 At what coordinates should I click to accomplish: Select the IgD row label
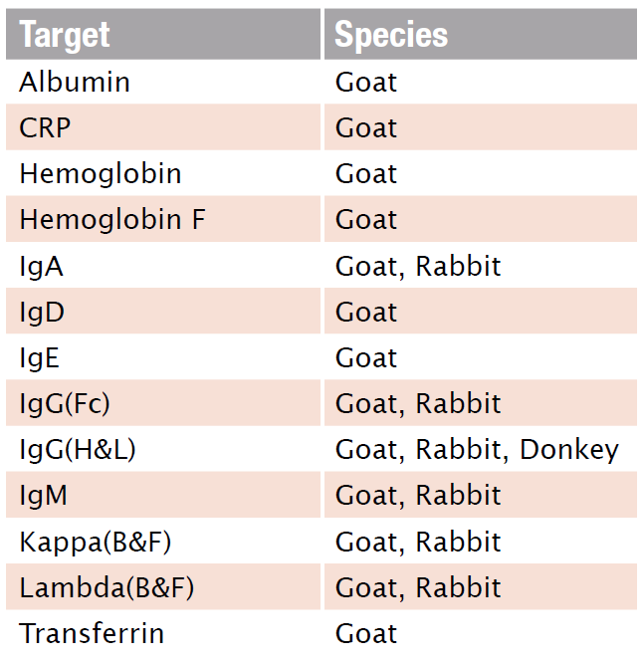[x=42, y=312]
